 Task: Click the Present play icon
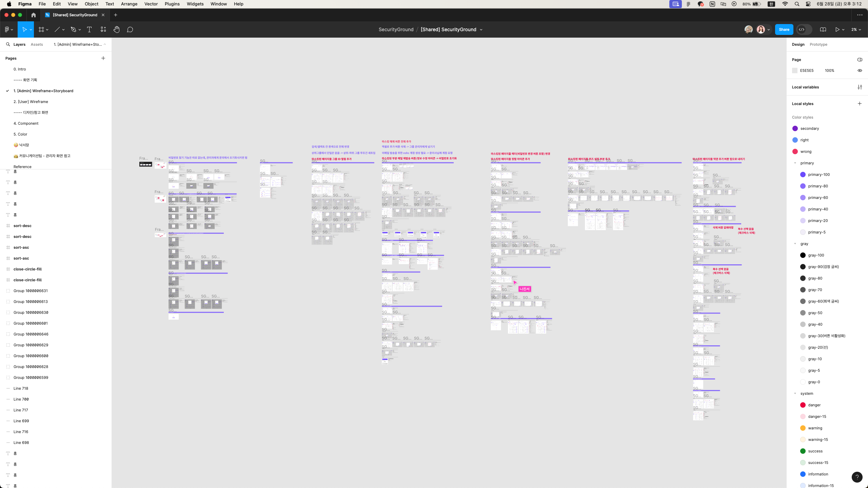pos(837,29)
